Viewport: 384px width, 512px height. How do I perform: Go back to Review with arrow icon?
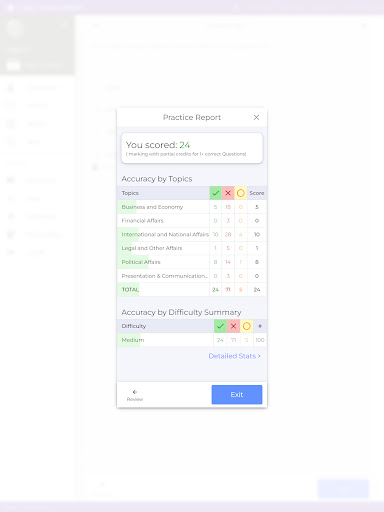point(135,395)
